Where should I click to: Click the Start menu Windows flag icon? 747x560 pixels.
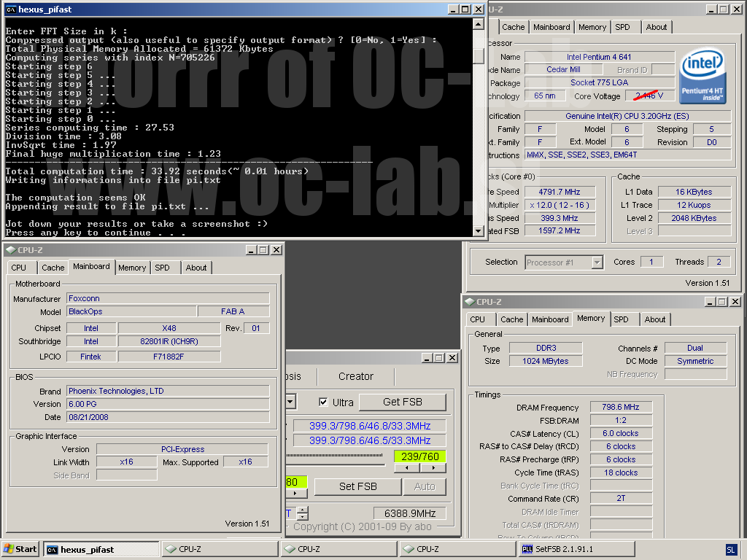pos(9,549)
